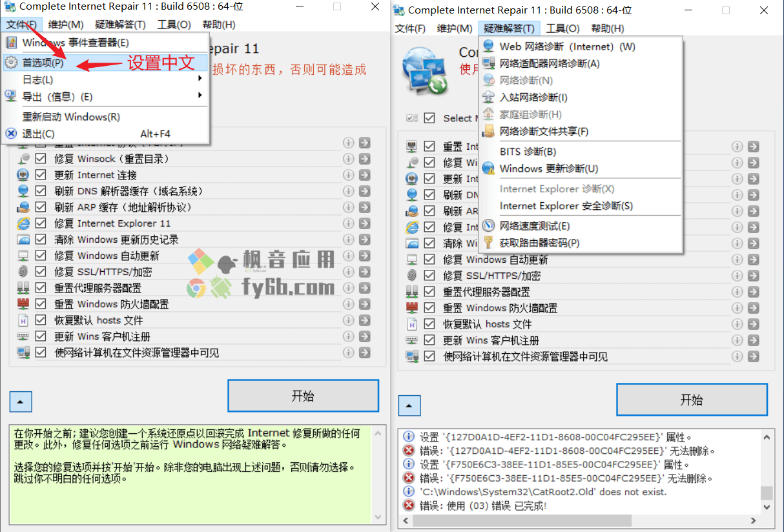Uncheck 修复 Winsock in left window
Screen dimensions: 784x532
[41, 159]
